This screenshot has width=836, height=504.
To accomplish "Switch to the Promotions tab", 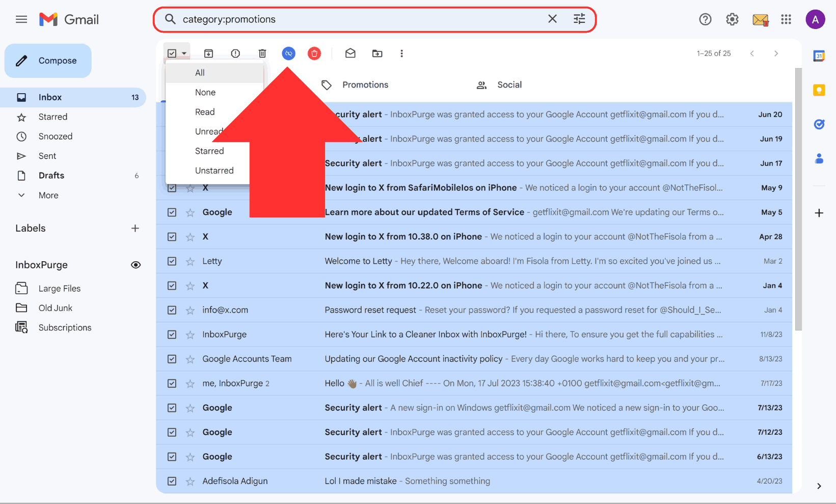I will pyautogui.click(x=356, y=85).
